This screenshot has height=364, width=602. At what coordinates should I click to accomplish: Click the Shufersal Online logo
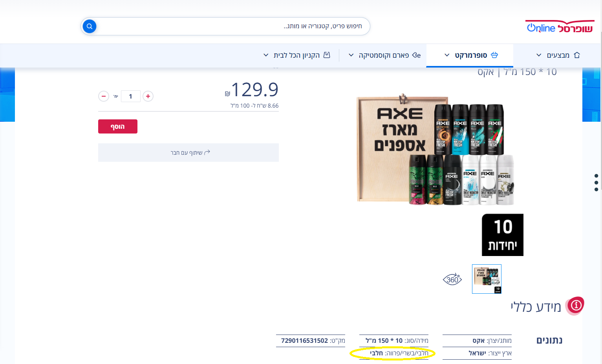coord(560,26)
